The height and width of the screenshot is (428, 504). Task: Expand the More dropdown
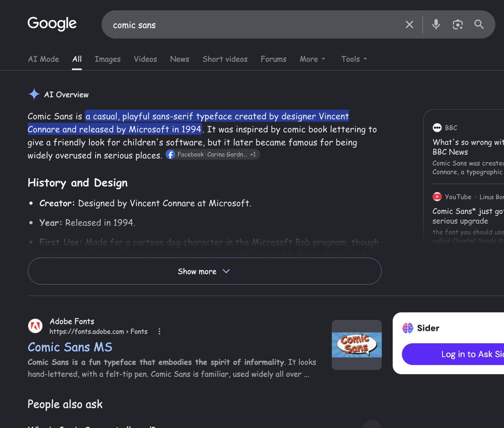312,59
